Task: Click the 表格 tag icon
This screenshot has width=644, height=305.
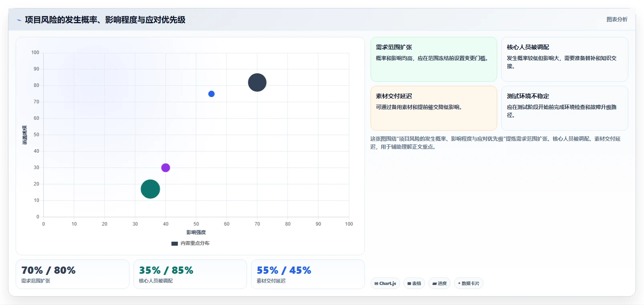Action: click(409, 283)
